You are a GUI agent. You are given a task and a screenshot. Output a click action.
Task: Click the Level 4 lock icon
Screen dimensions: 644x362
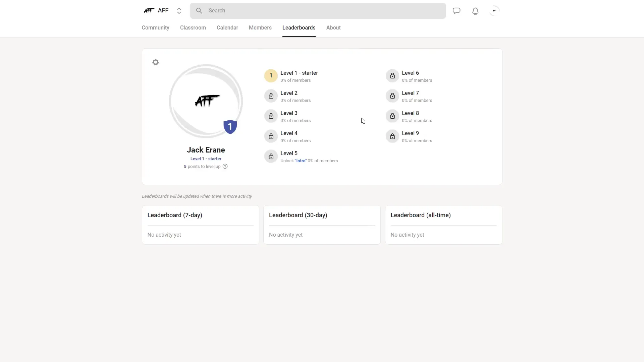click(x=271, y=136)
